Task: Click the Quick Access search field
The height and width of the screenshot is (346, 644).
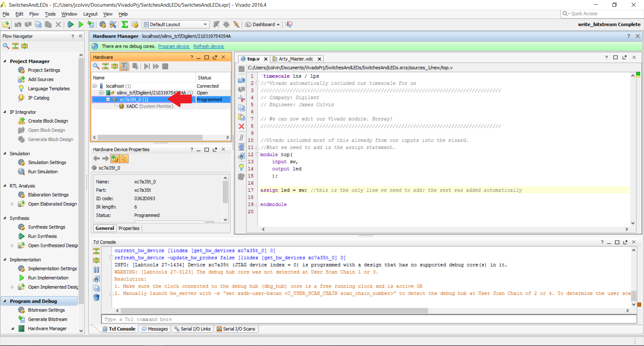Action: tap(602, 14)
